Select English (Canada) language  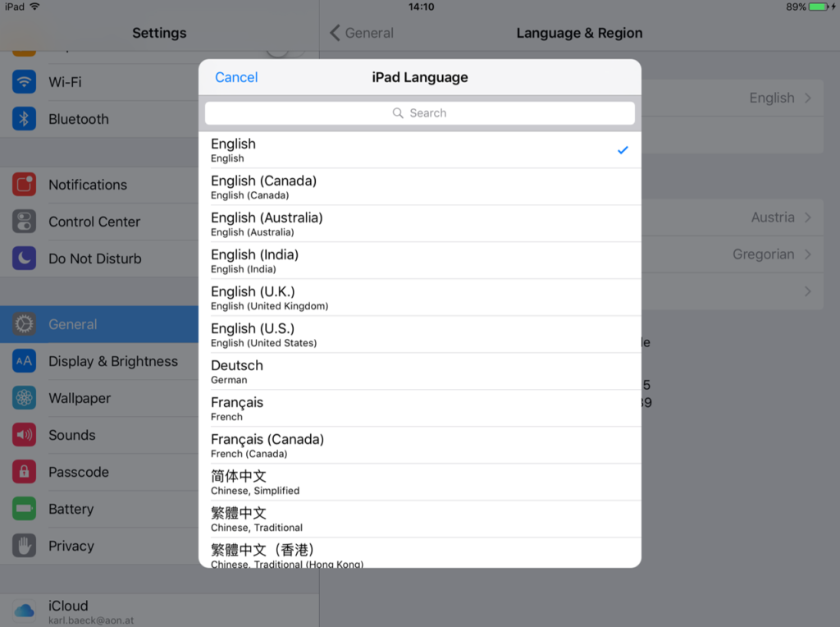tap(420, 187)
